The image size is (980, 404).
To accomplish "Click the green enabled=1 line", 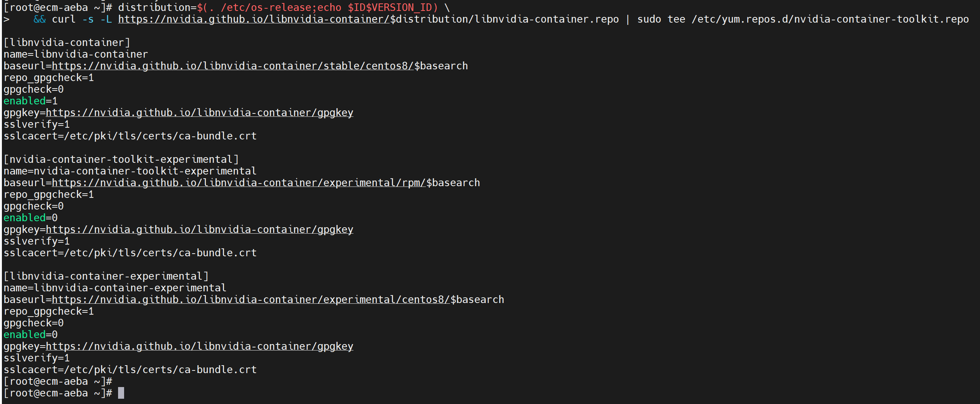I will [31, 101].
